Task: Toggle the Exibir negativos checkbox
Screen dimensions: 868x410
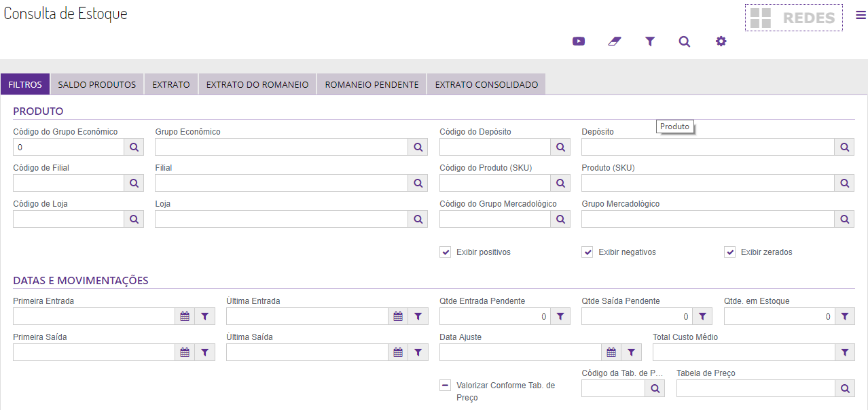Action: pyautogui.click(x=587, y=252)
